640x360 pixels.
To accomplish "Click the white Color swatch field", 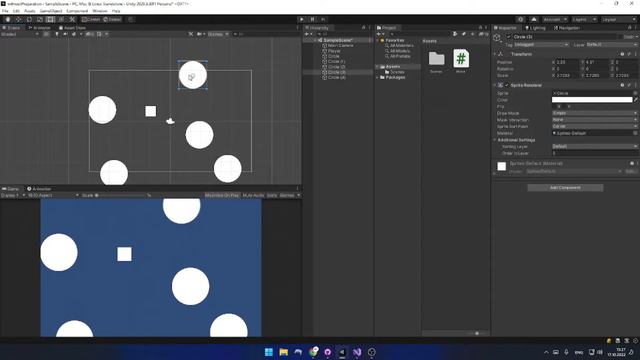I will (x=592, y=100).
